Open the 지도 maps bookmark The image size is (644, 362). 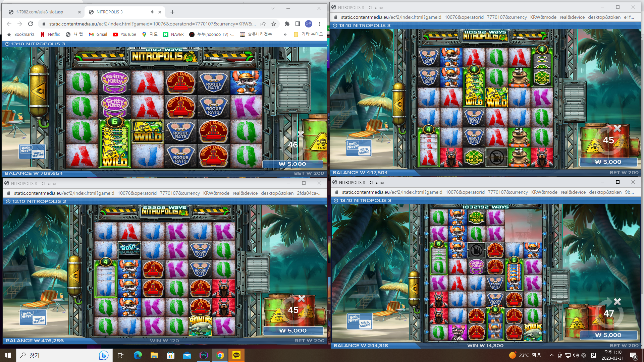point(150,34)
